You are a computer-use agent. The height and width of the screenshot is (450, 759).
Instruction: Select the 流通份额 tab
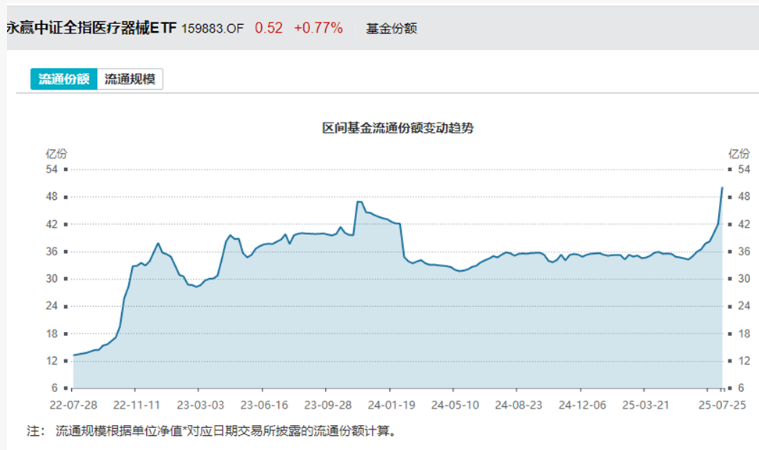64,79
